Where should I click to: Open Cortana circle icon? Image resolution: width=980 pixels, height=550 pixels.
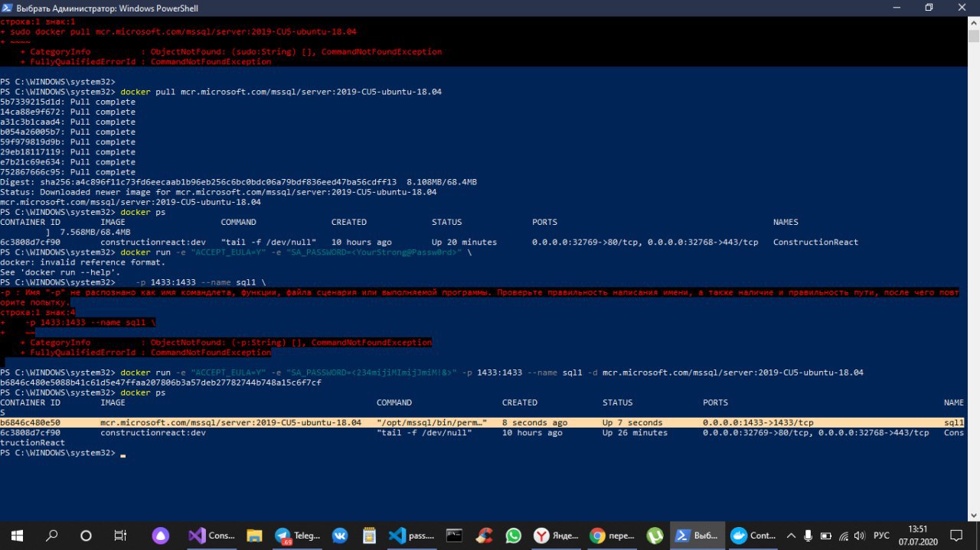coord(86,535)
